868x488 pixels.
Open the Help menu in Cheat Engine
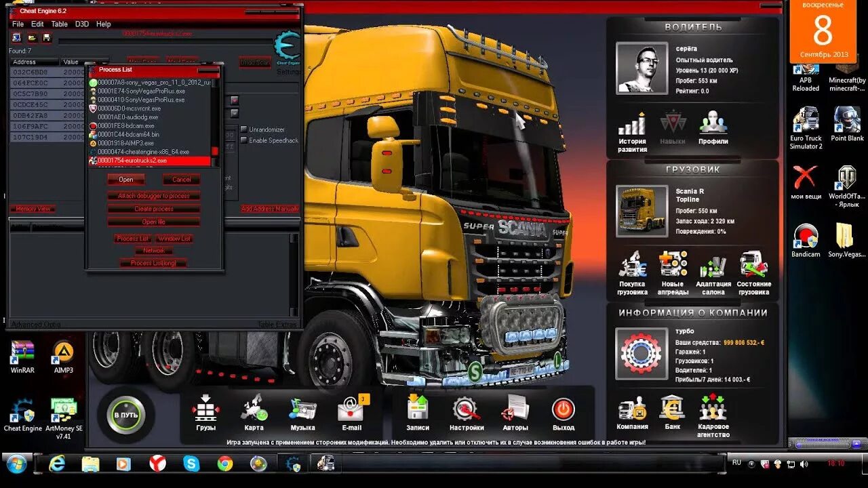(103, 24)
